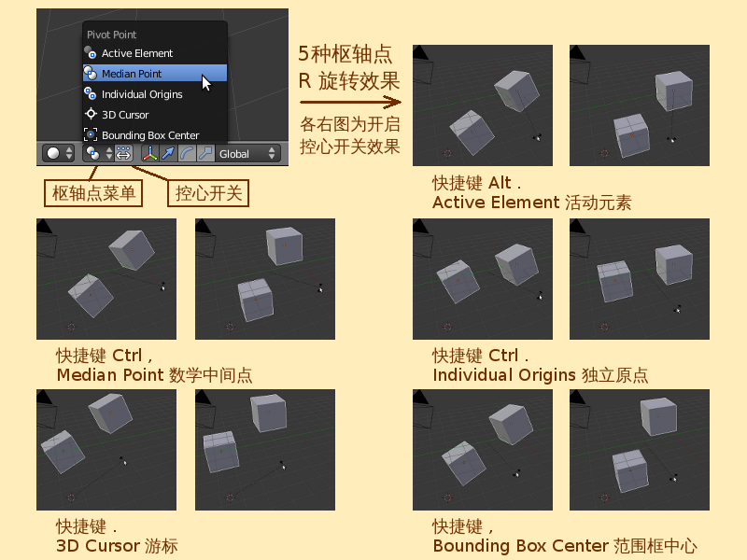Click the Individual Origins double-circle icon
747x560 pixels.
[91, 93]
